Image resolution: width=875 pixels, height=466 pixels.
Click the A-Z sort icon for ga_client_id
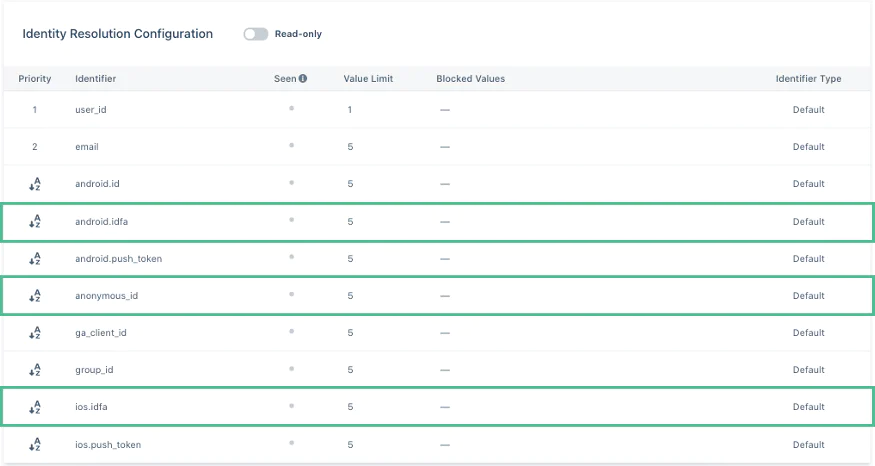(35, 333)
